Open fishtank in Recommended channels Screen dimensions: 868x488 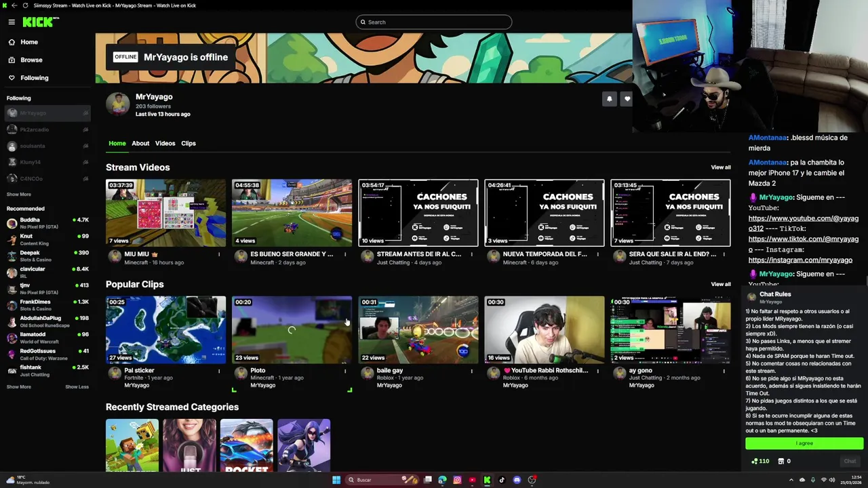coord(47,370)
